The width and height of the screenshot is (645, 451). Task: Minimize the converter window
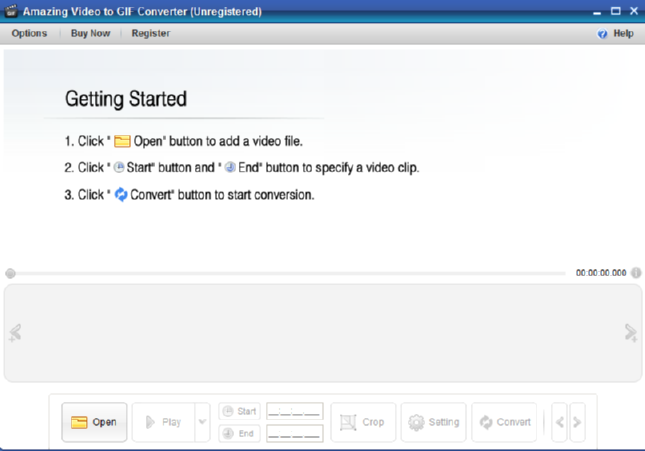(x=597, y=12)
